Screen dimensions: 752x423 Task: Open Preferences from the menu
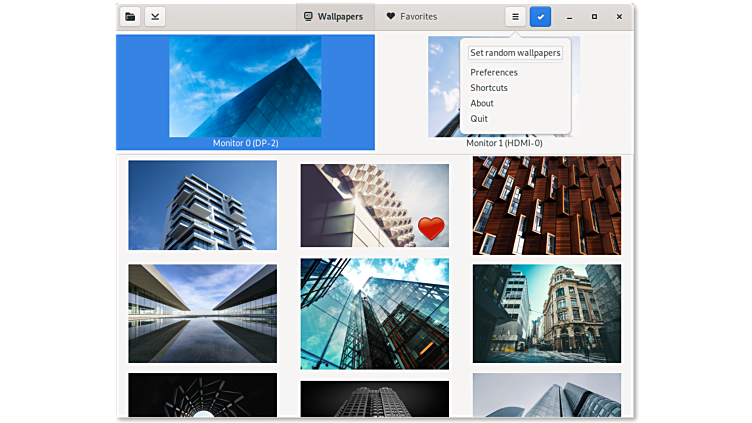494,72
